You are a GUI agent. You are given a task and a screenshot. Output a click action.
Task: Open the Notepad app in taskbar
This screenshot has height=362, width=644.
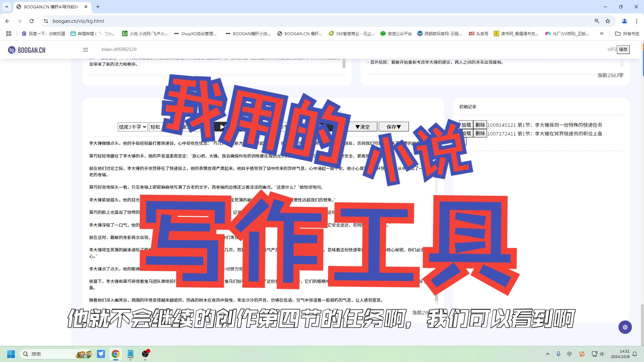tap(130, 354)
